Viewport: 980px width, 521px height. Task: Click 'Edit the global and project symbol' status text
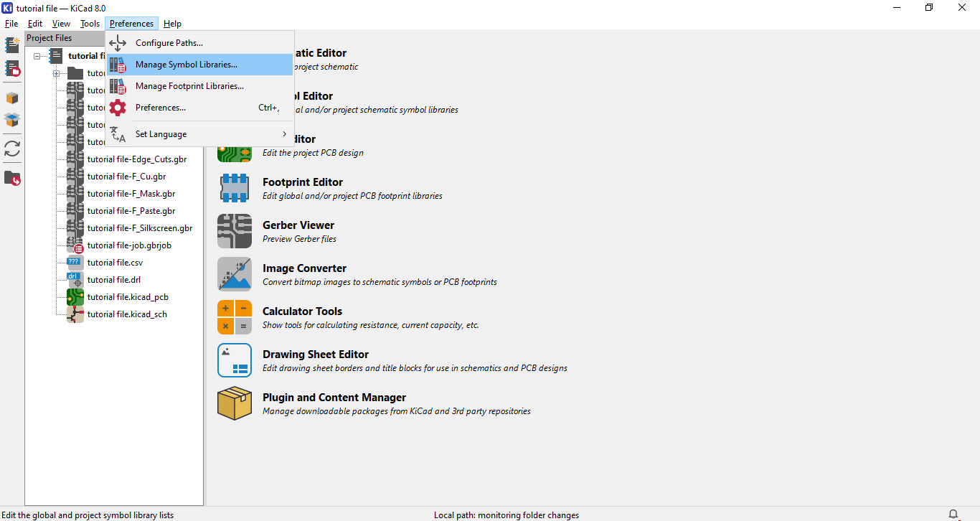(88, 515)
